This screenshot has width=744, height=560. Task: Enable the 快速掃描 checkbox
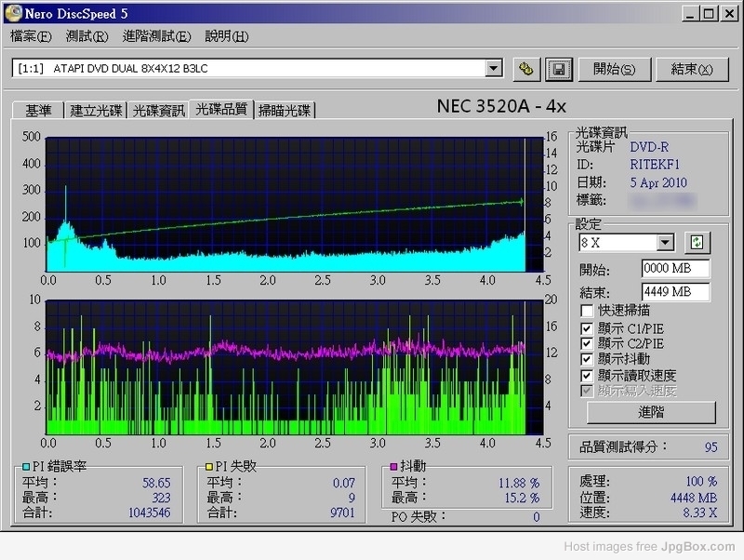[x=587, y=311]
